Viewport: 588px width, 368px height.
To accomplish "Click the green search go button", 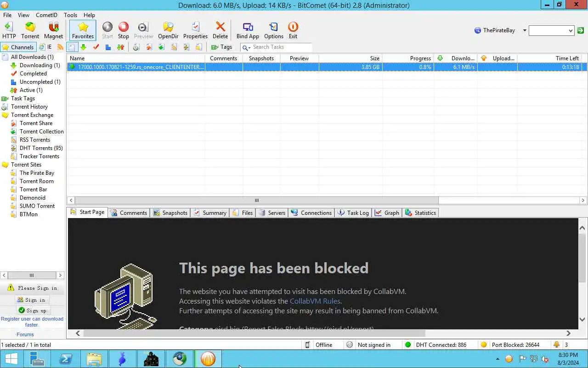I will coord(581,30).
